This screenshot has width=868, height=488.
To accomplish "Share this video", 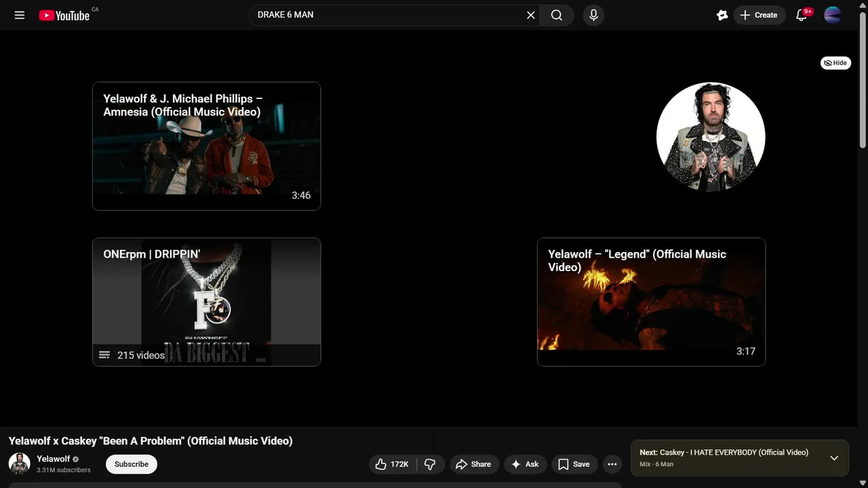I will (474, 464).
